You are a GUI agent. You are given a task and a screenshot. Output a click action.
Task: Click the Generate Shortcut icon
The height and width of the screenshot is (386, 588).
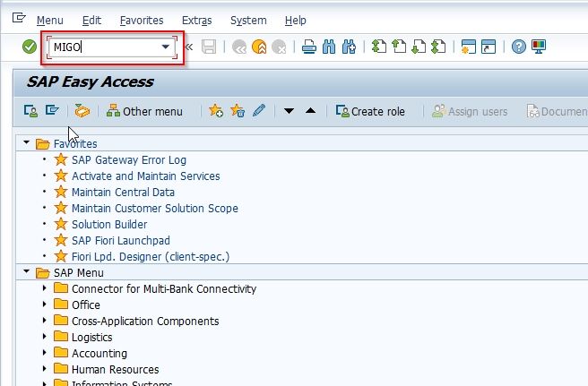(x=489, y=47)
